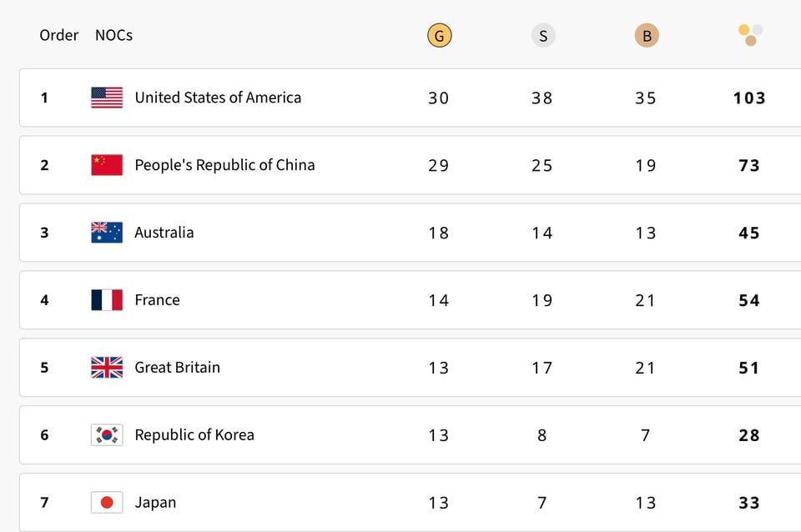The width and height of the screenshot is (801, 532).
Task: Click the United States flag icon
Action: tap(107, 98)
